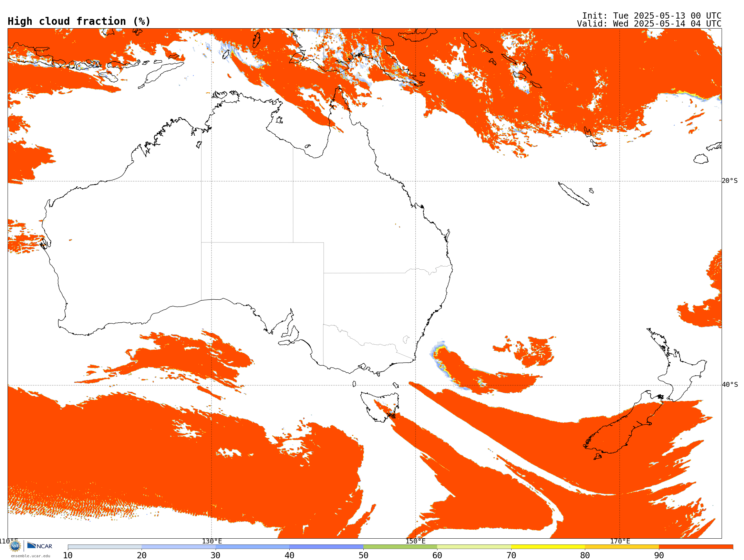Screen dimensions: 744x560
Task: Select the High cloud fraction (%) title
Action: (x=79, y=21)
